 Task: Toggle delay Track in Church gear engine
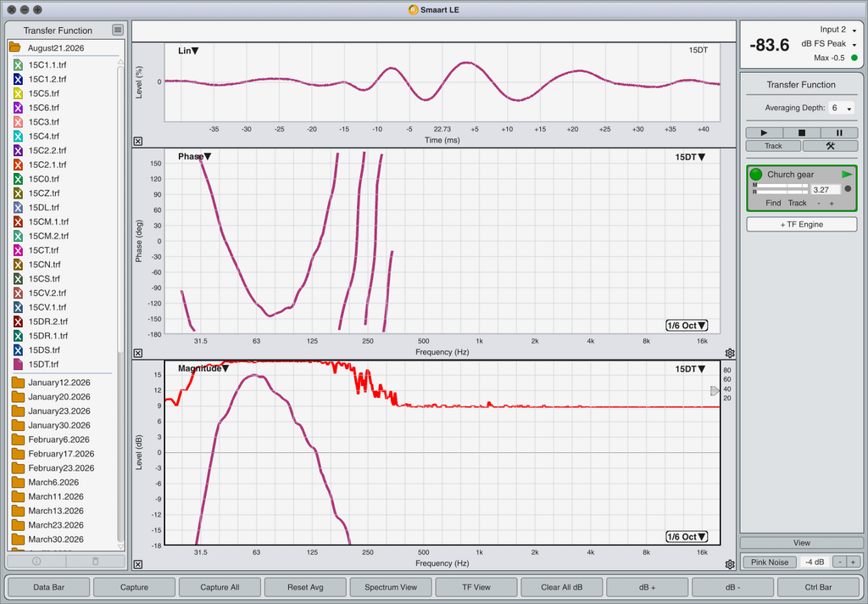tap(797, 203)
